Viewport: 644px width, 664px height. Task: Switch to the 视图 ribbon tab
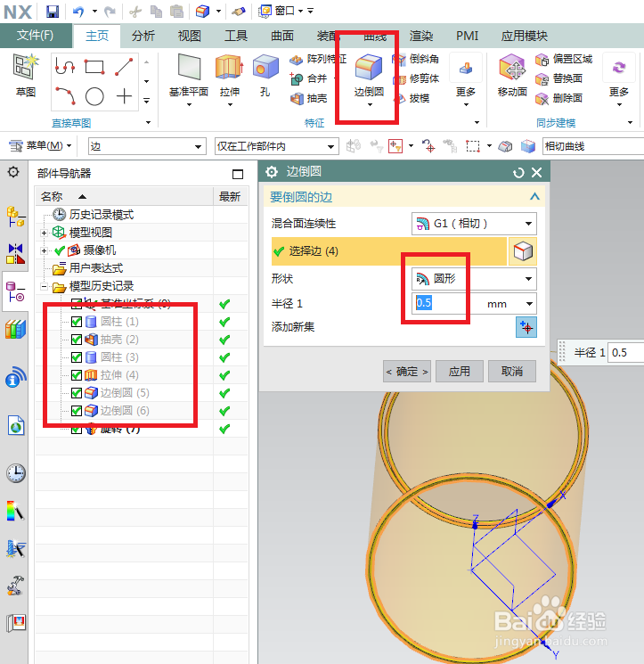coord(189,36)
